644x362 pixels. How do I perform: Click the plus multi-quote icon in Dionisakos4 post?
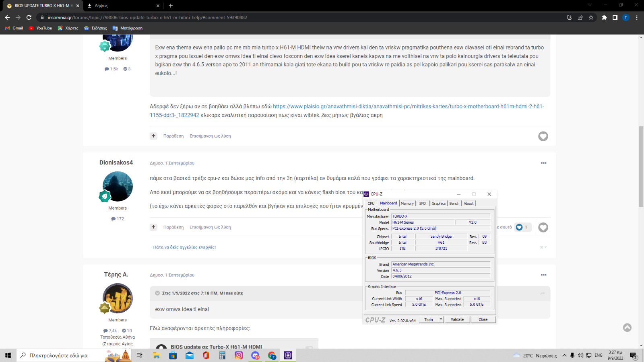click(x=153, y=227)
